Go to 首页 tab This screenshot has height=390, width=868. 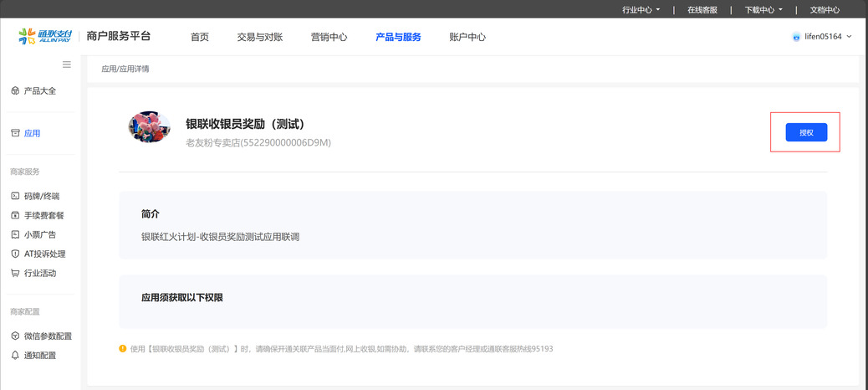[200, 37]
